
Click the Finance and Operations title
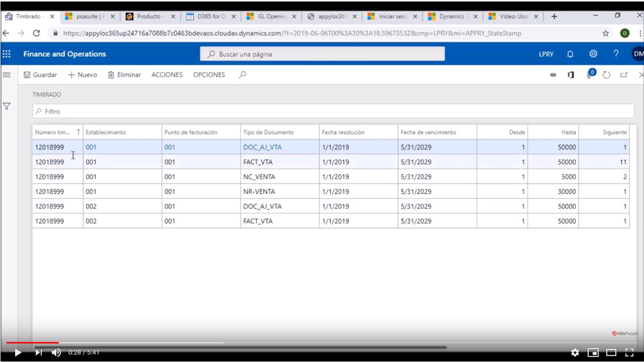click(64, 54)
